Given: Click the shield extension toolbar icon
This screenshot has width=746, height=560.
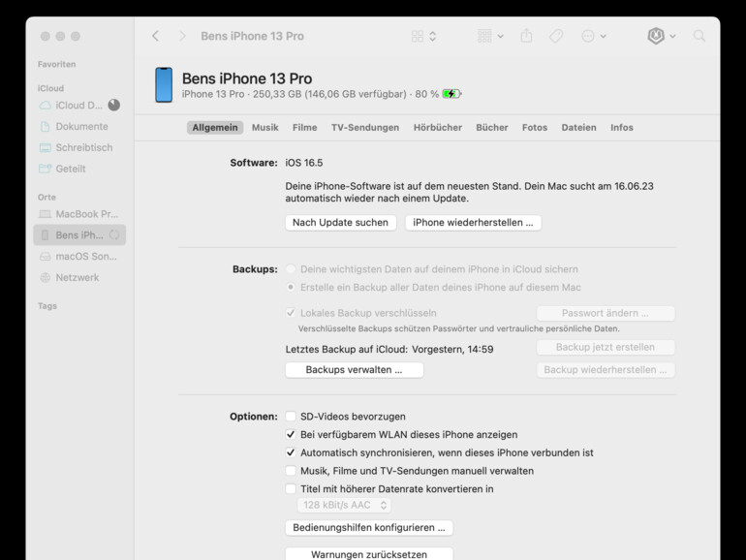Looking at the screenshot, I should pyautogui.click(x=656, y=36).
